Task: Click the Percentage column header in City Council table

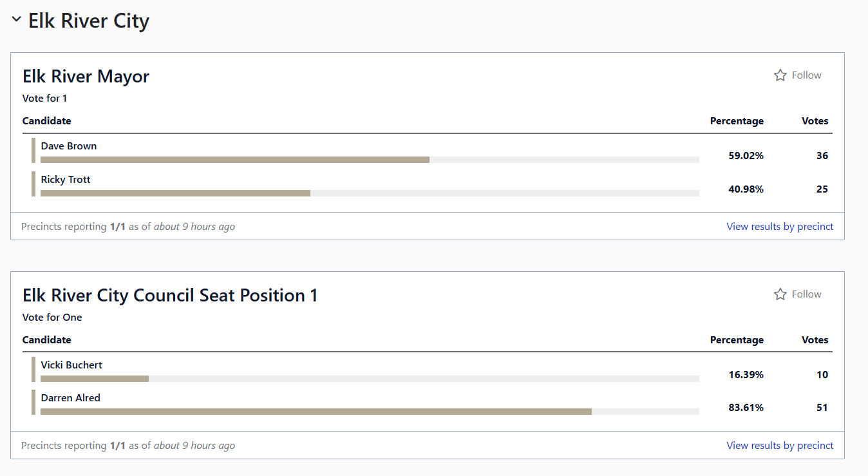Action: point(737,340)
